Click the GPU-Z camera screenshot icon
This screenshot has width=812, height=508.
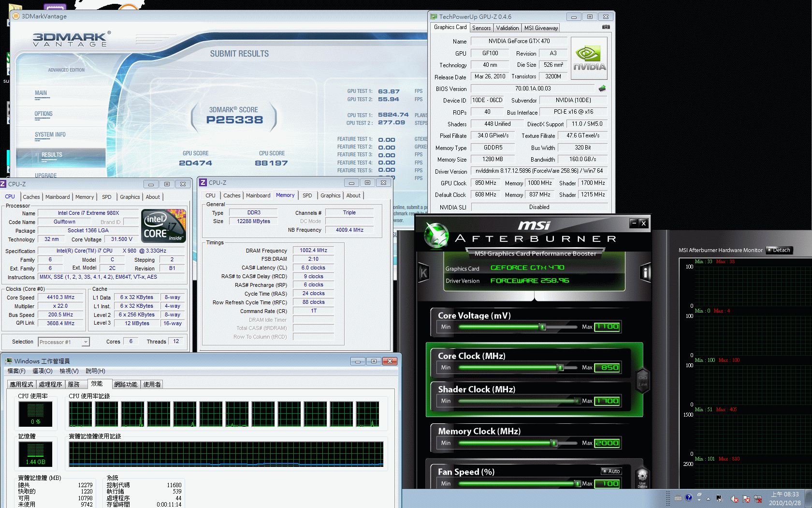tap(606, 27)
